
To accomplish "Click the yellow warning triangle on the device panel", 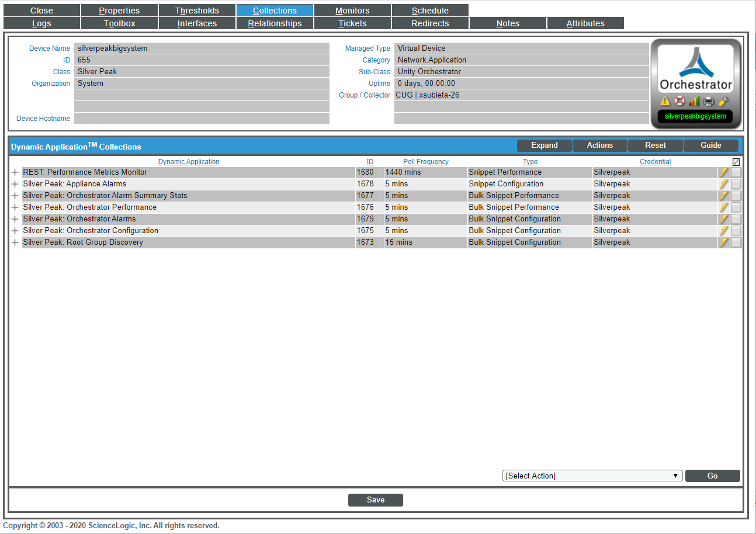I will [x=665, y=100].
